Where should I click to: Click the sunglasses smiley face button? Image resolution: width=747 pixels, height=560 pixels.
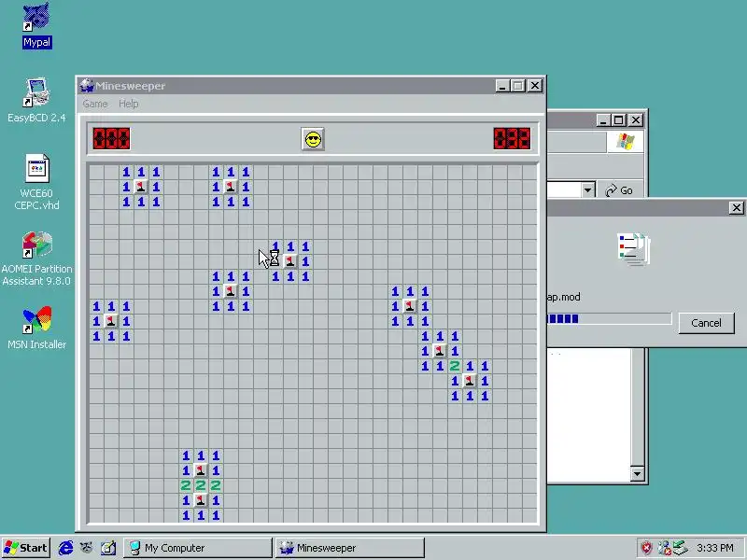[313, 139]
